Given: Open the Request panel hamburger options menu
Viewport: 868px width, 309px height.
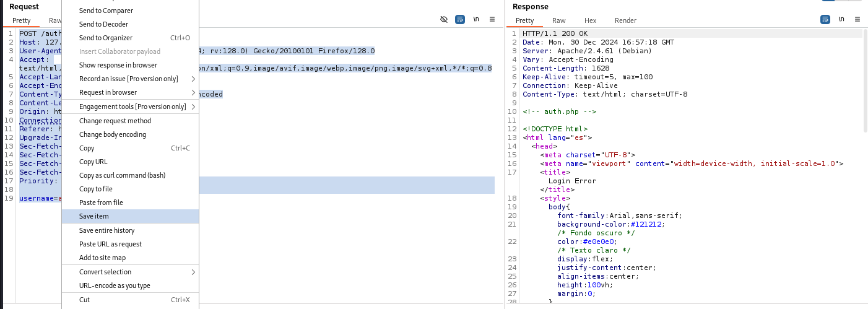Looking at the screenshot, I should pyautogui.click(x=492, y=19).
